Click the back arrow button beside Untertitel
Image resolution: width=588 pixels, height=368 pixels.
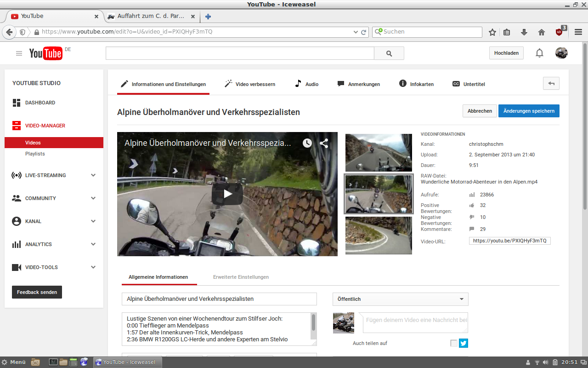pyautogui.click(x=551, y=84)
